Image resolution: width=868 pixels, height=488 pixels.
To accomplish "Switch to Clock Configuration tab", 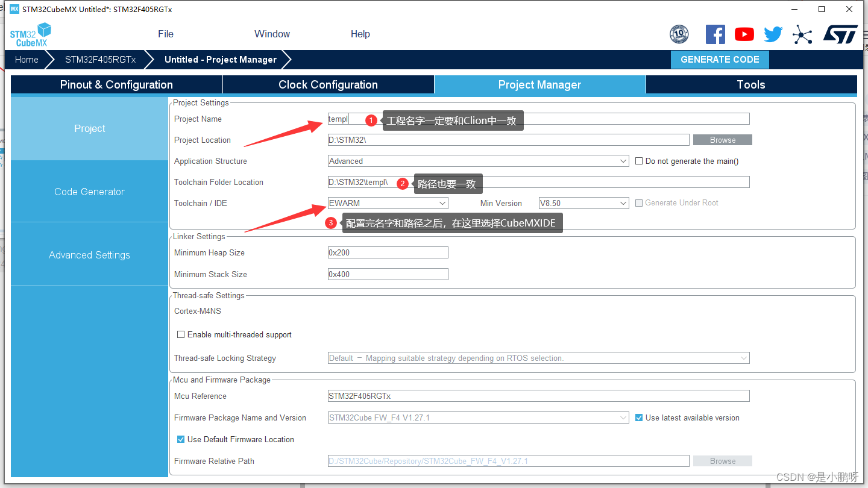I will 328,84.
